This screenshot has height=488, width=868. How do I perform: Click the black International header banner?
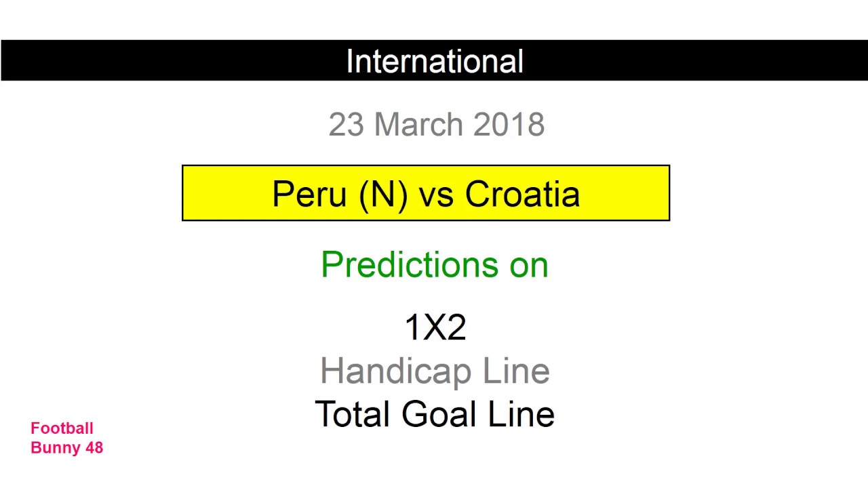(434, 61)
